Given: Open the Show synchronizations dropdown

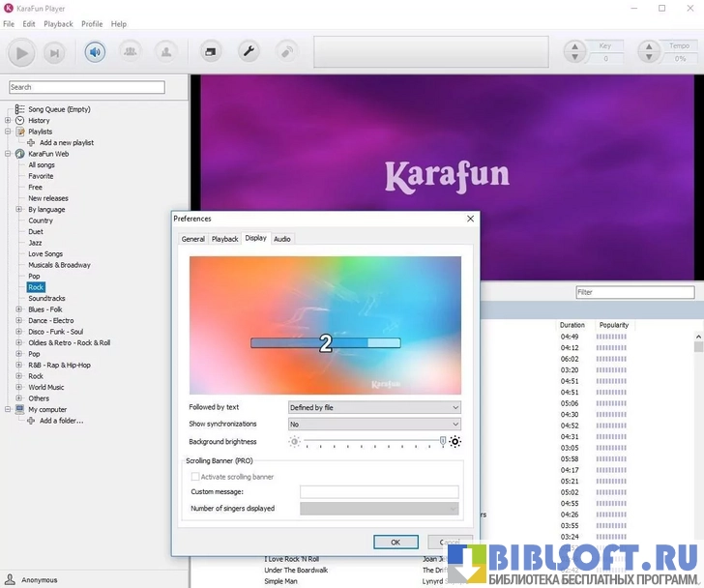Looking at the screenshot, I should [374, 424].
